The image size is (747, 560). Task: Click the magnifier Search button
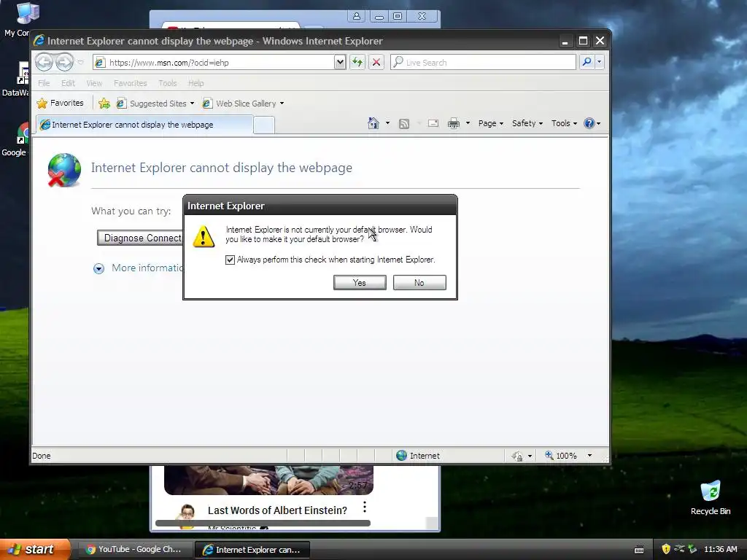point(587,62)
